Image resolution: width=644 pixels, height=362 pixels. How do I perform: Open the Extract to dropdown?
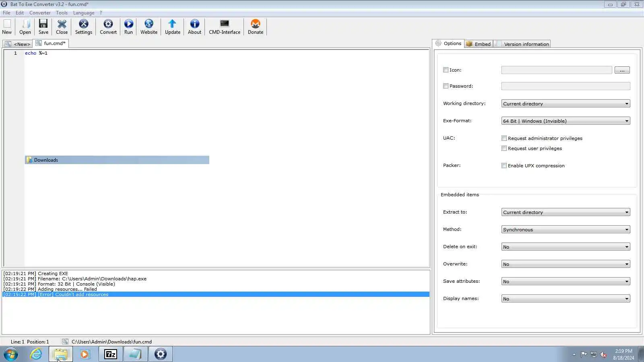tap(566, 212)
